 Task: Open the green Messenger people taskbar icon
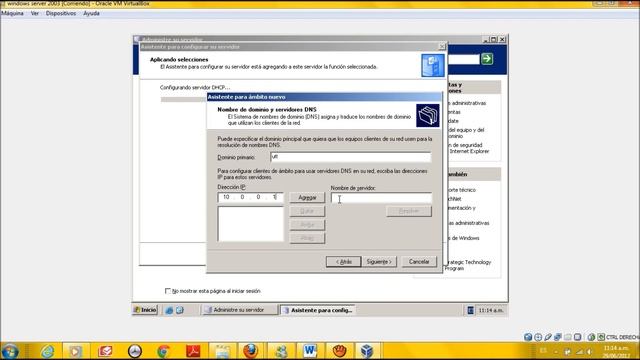click(x=281, y=351)
